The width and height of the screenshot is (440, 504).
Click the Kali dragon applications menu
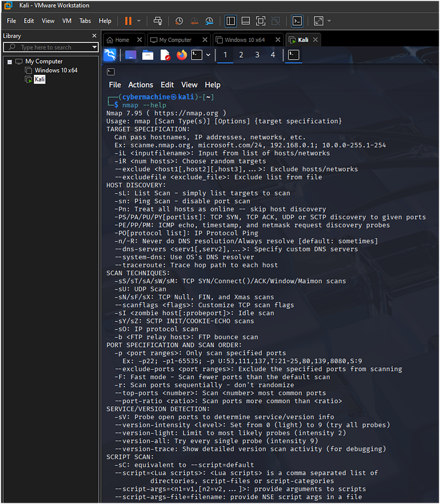coord(110,55)
